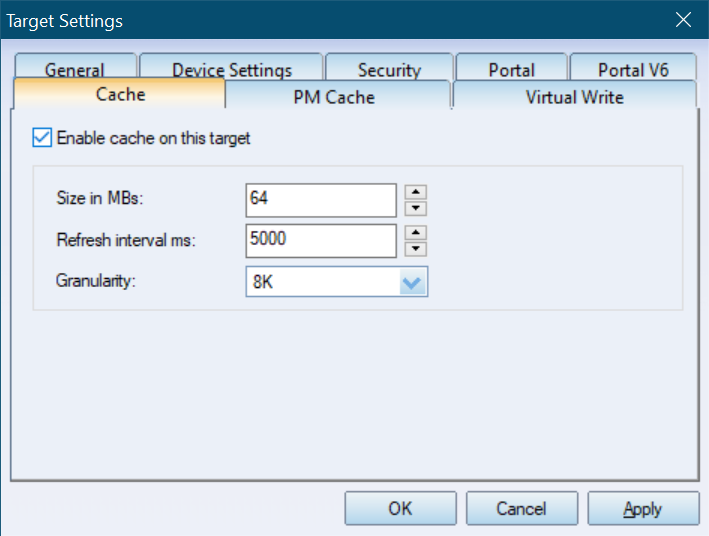The image size is (709, 536).
Task: Switch to the General tab
Action: [x=76, y=66]
